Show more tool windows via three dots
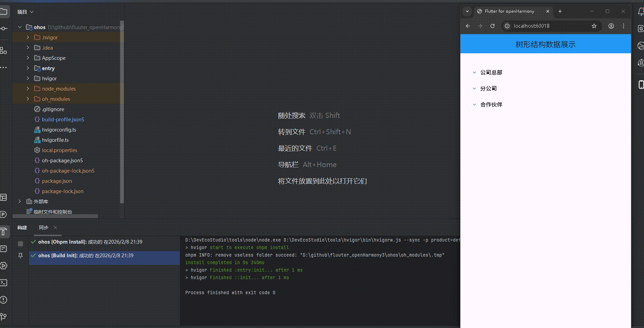This screenshot has height=328, width=644. click(3, 67)
